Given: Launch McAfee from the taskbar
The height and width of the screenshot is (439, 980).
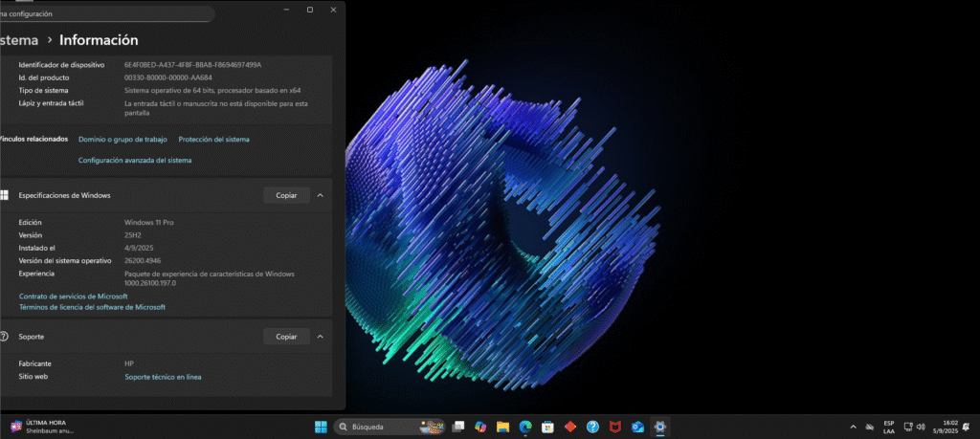Looking at the screenshot, I should (615, 427).
